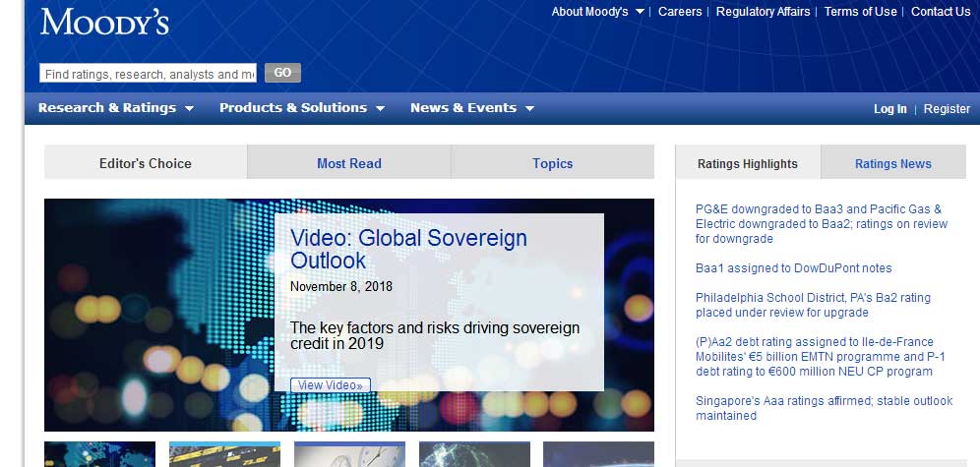The height and width of the screenshot is (467, 980).
Task: Open the Research & Ratings menu
Action: click(115, 108)
